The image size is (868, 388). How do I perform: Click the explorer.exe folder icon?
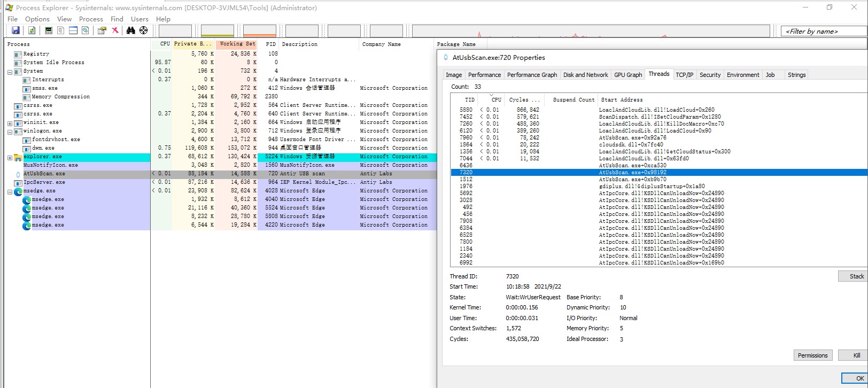(x=18, y=157)
